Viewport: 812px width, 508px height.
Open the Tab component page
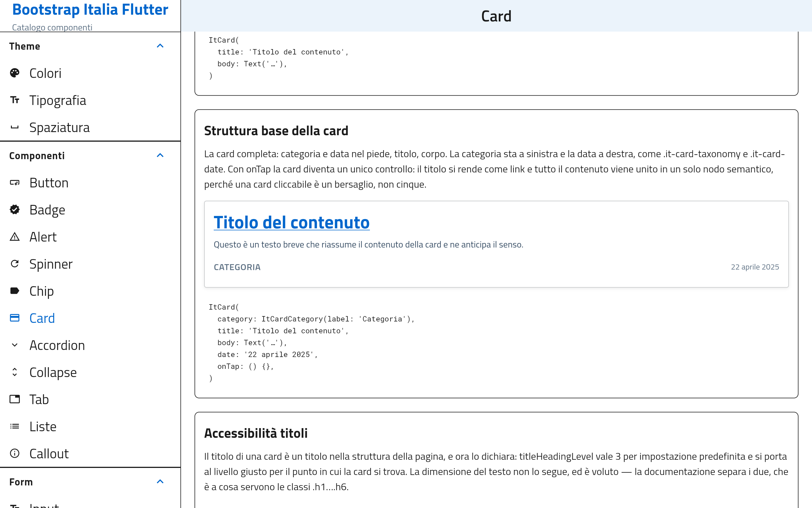click(x=90, y=399)
